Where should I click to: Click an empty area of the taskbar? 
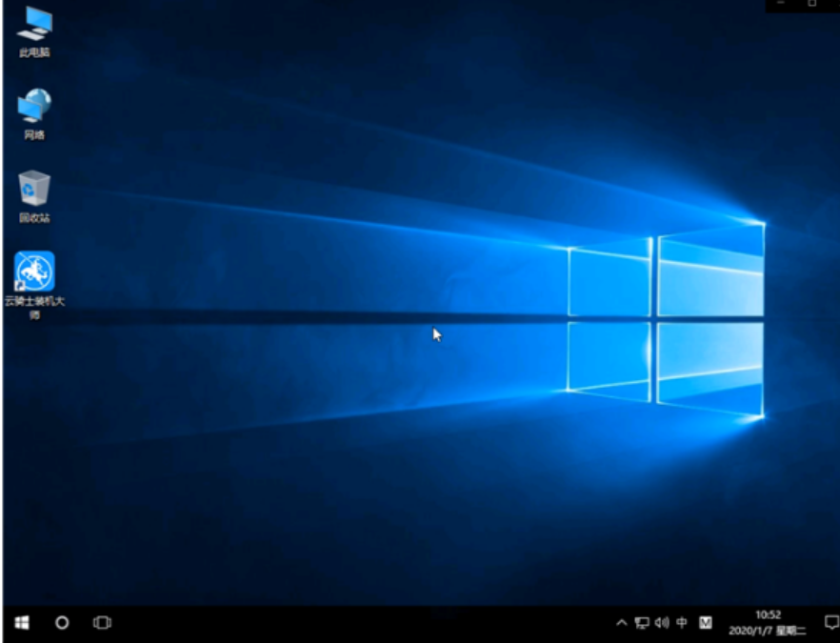click(x=381, y=622)
